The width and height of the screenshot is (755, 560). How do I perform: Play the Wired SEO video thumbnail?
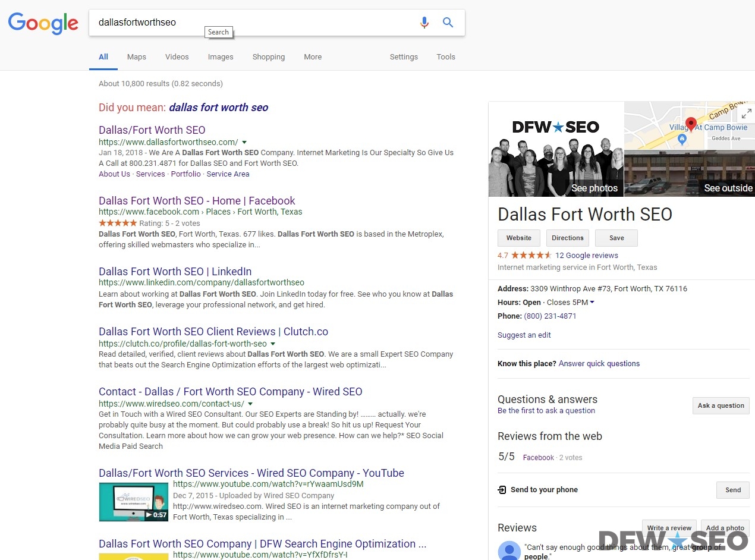click(x=134, y=502)
